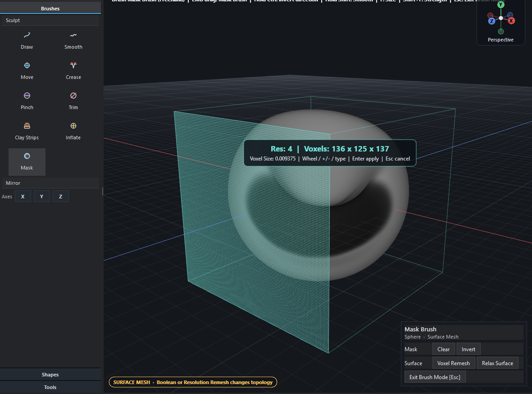532x394 pixels.
Task: Click the 'Mask Brush' panel title
Action: point(420,329)
